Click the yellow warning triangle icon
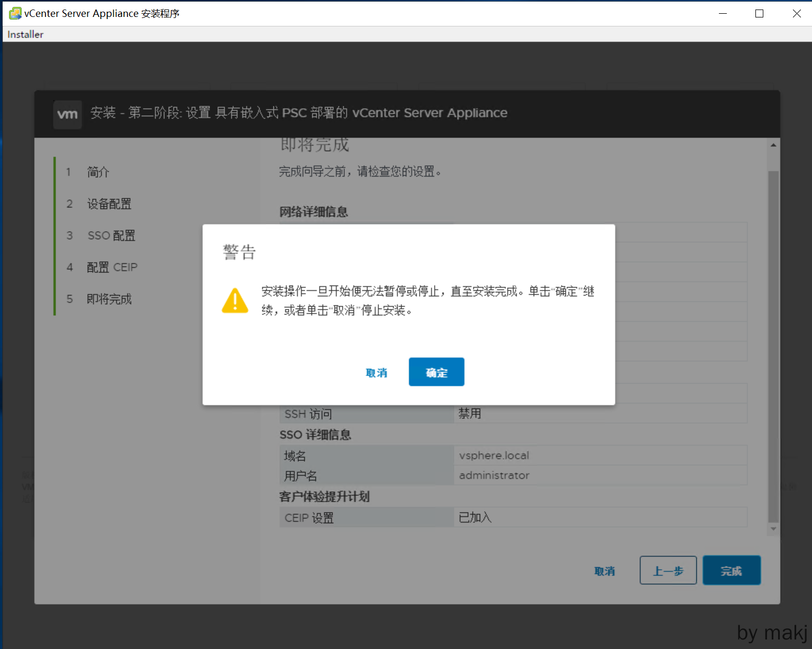This screenshot has width=812, height=649. [x=235, y=300]
